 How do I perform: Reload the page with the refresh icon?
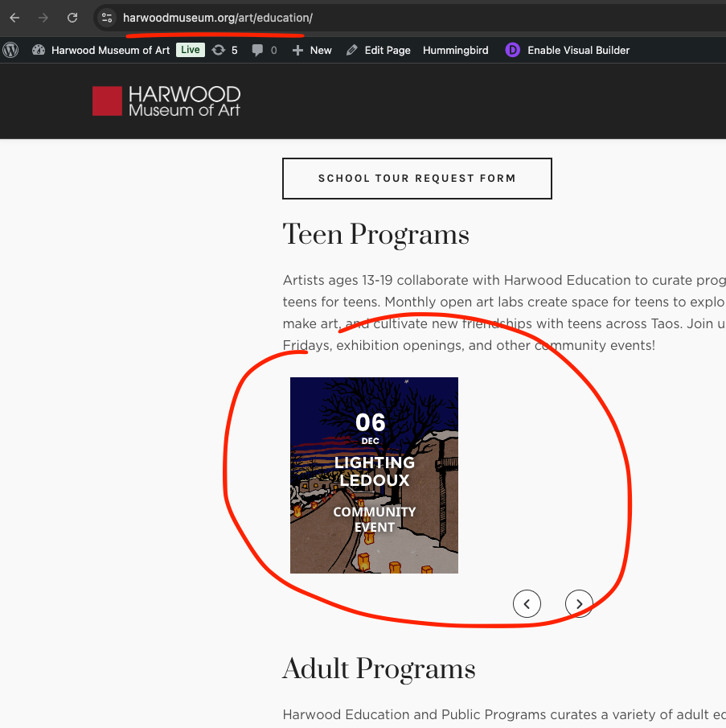click(72, 18)
